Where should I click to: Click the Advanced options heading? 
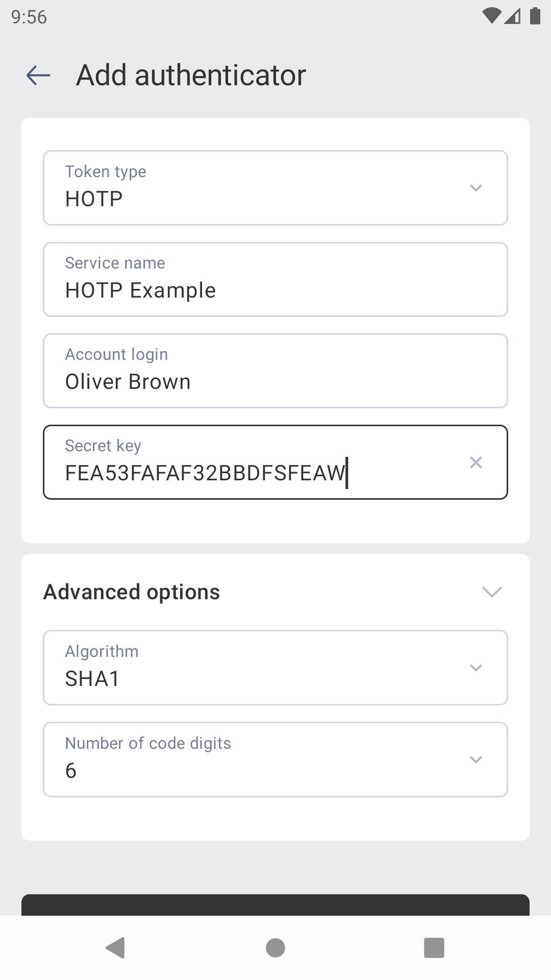pyautogui.click(x=132, y=592)
